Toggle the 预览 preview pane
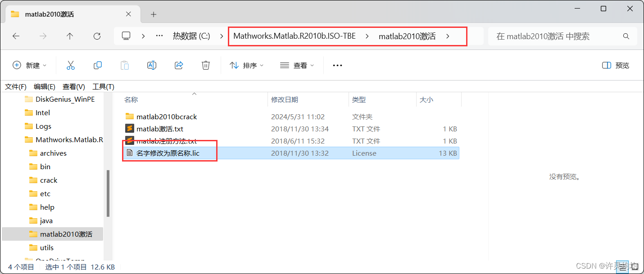 (616, 65)
